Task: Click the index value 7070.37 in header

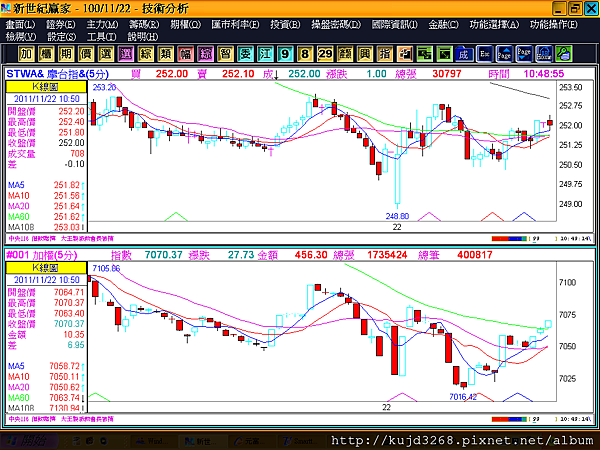Action: [x=163, y=255]
